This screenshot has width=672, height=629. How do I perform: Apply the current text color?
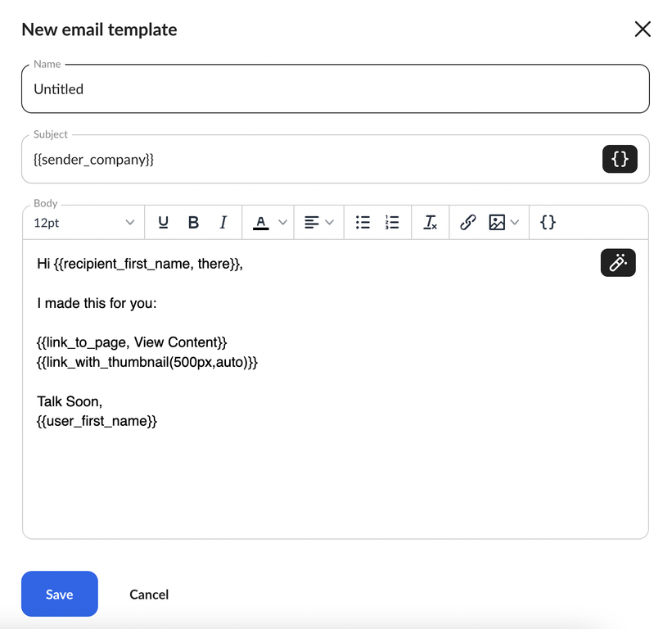pyautogui.click(x=260, y=223)
